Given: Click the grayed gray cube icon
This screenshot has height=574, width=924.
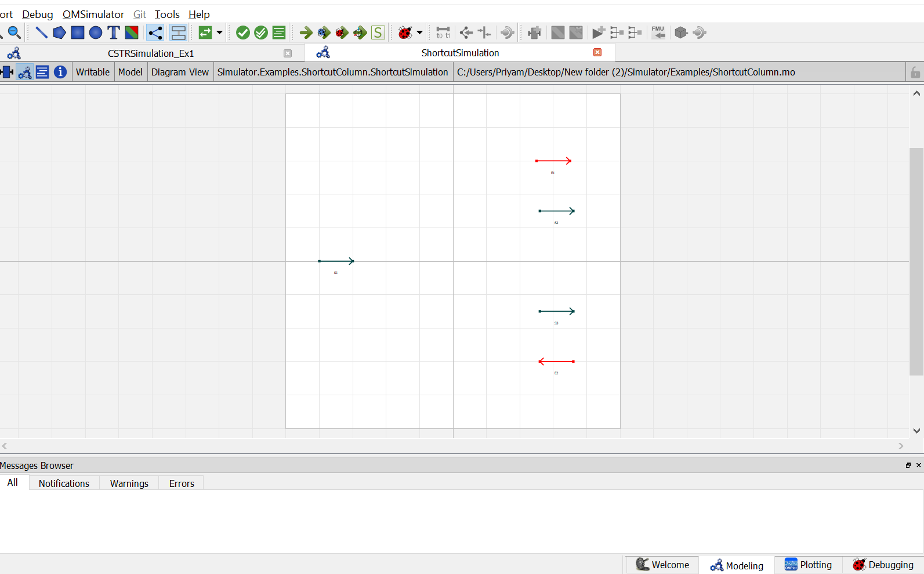Looking at the screenshot, I should (x=681, y=33).
